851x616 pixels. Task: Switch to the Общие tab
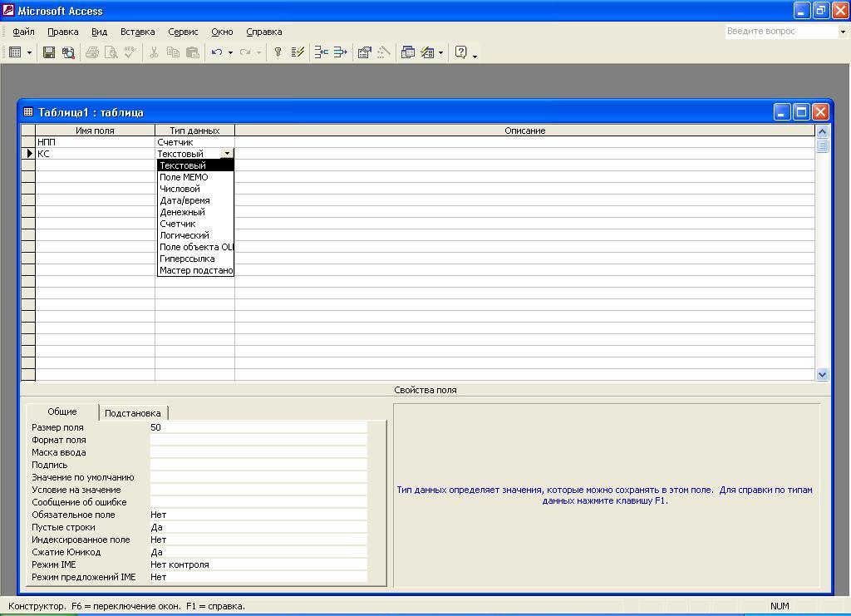(62, 412)
